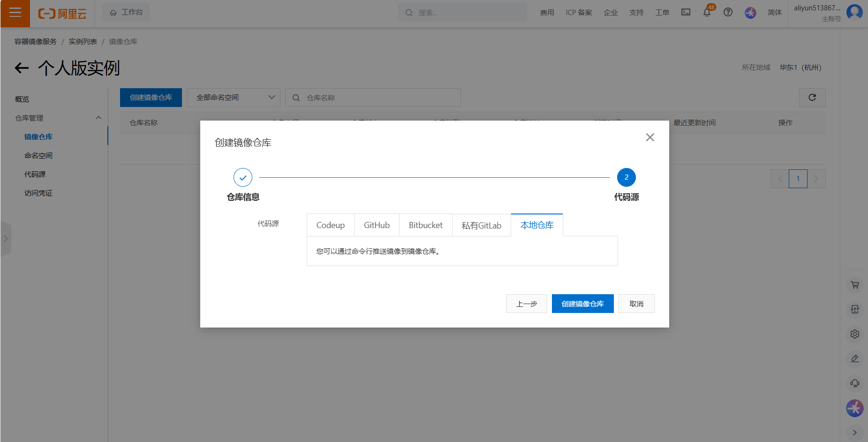Viewport: 868px width, 442px height.
Task: Close the 创建镜像仓库 dialog
Action: [x=649, y=137]
